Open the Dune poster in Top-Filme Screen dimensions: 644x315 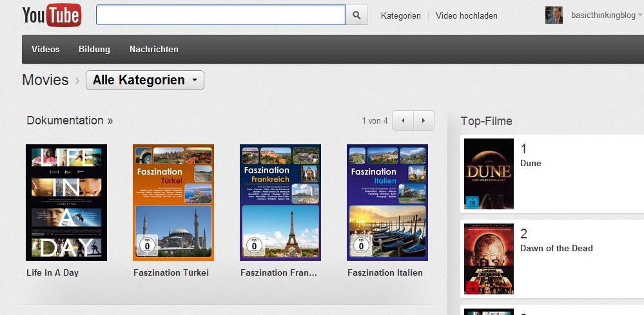click(489, 174)
